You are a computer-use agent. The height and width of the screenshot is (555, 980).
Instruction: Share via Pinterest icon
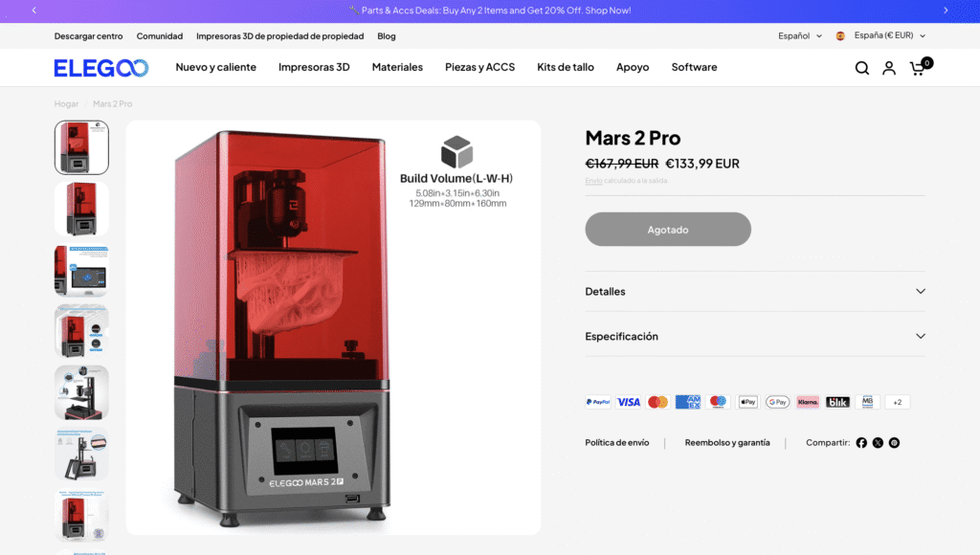895,442
